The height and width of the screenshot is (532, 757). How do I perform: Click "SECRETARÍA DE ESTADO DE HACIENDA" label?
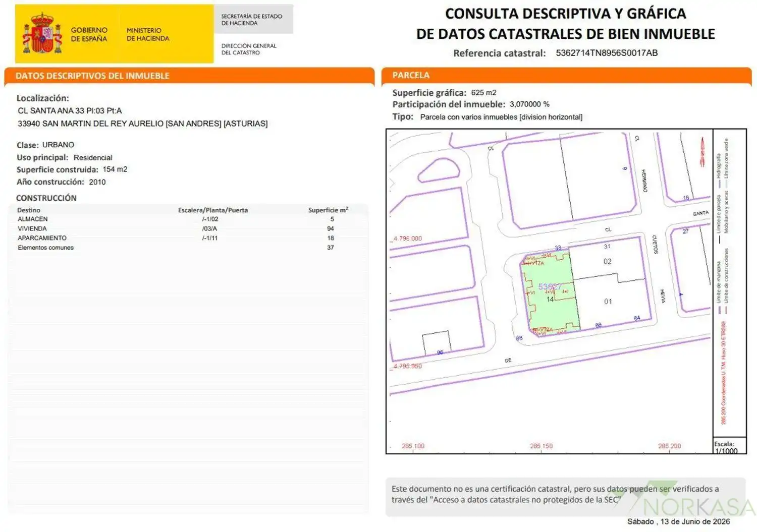252,20
